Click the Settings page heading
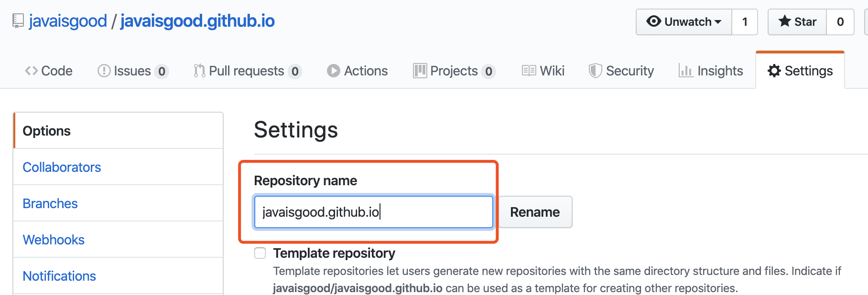 click(x=296, y=130)
